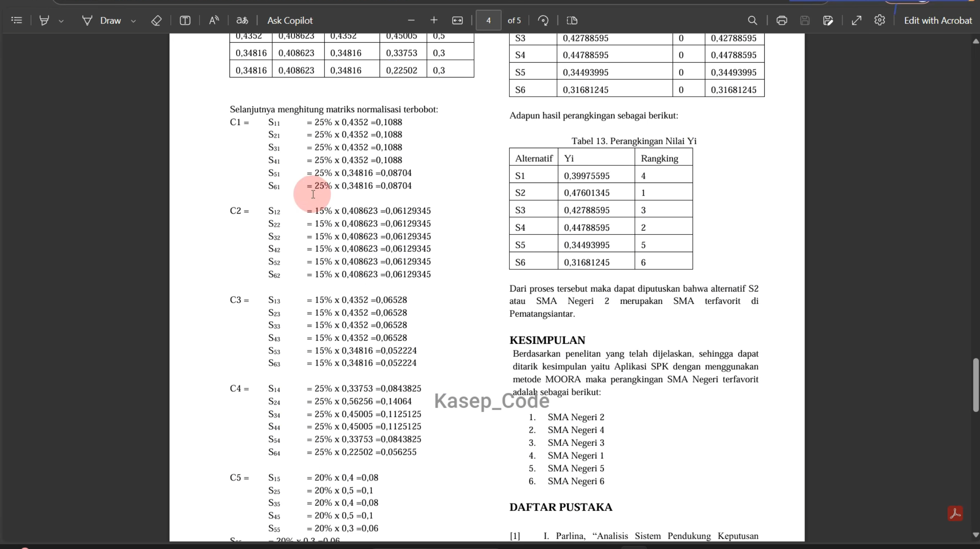Viewport: 980px width, 549px height.
Task: Click the value 0,22502 in table
Action: 401,70
